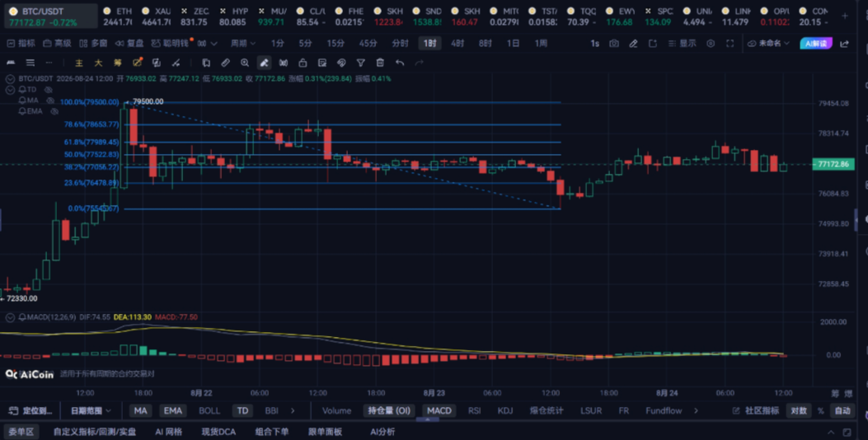Delete drawings with the trash can icon
Viewport: 868px width, 440px height.
point(380,63)
